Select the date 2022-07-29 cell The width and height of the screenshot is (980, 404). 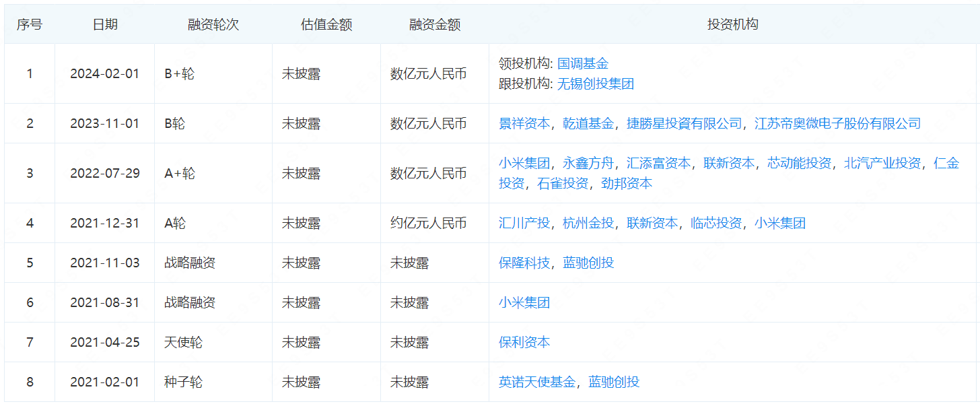[105, 173]
